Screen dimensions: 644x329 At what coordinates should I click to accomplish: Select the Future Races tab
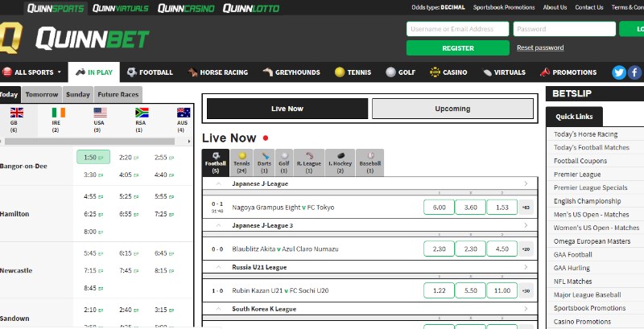[x=118, y=94]
